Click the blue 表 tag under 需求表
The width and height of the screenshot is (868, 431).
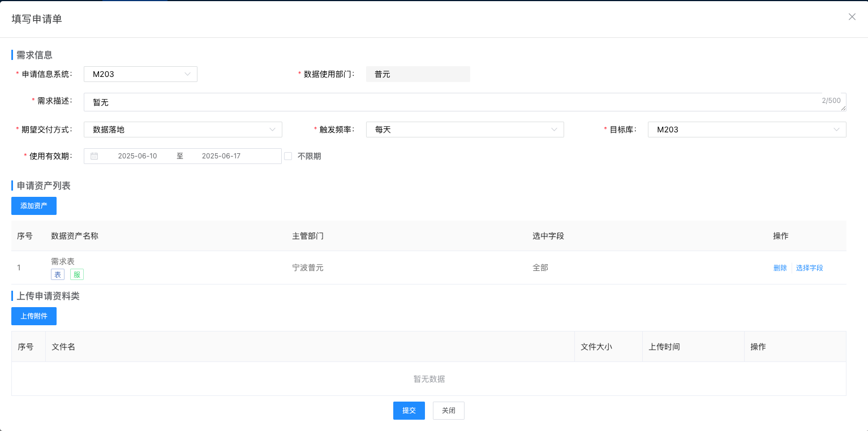[x=58, y=274]
